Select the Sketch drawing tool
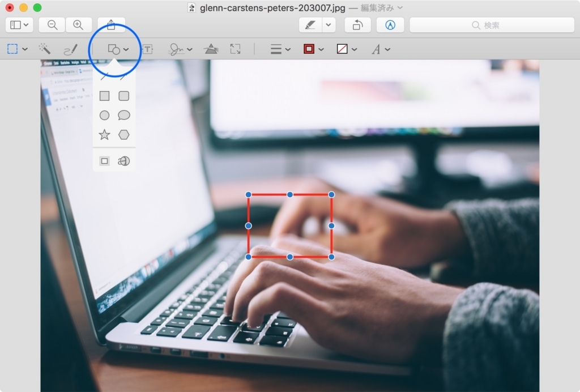580x392 pixels. [x=71, y=49]
